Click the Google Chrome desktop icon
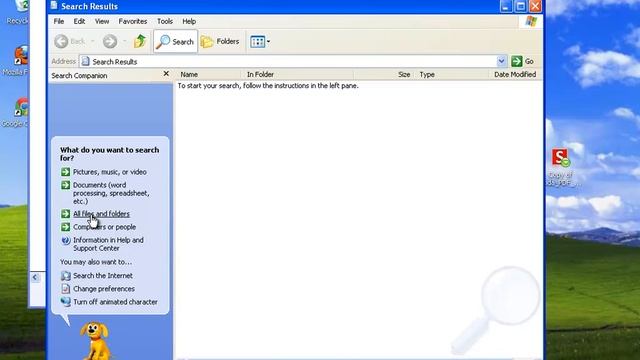The image size is (640, 360). [21, 107]
